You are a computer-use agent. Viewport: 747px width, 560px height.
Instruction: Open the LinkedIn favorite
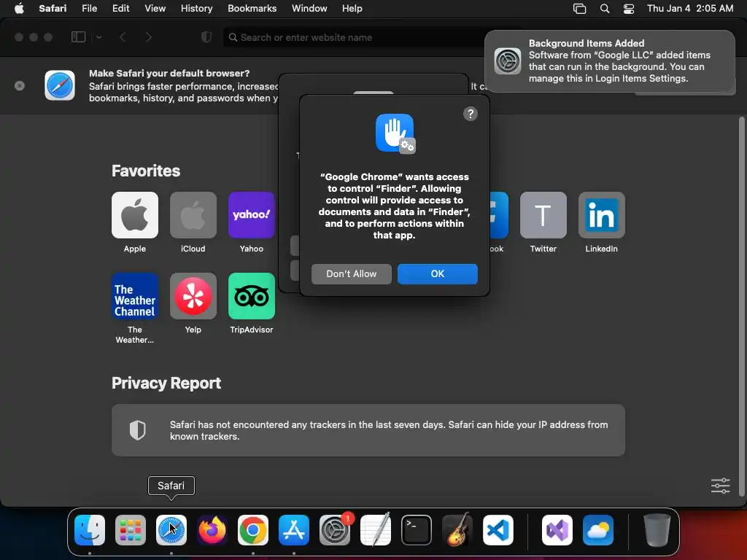601,215
